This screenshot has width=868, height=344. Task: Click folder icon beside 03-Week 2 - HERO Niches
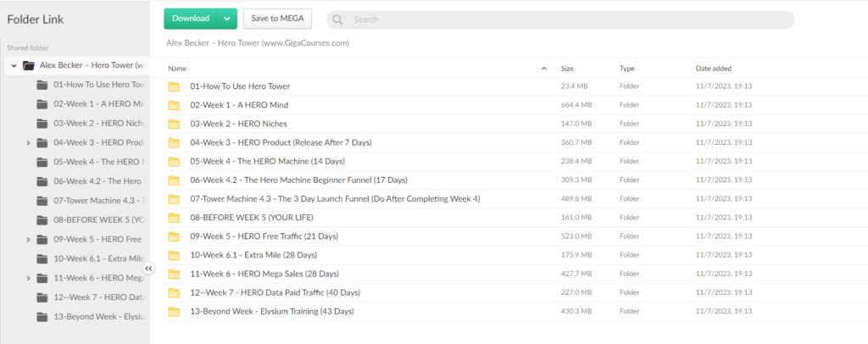tap(175, 124)
